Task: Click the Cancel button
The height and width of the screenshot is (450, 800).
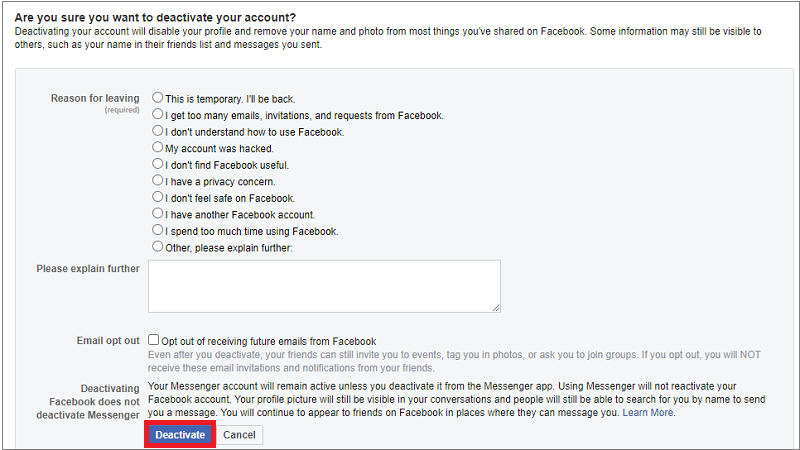Action: tap(239, 435)
